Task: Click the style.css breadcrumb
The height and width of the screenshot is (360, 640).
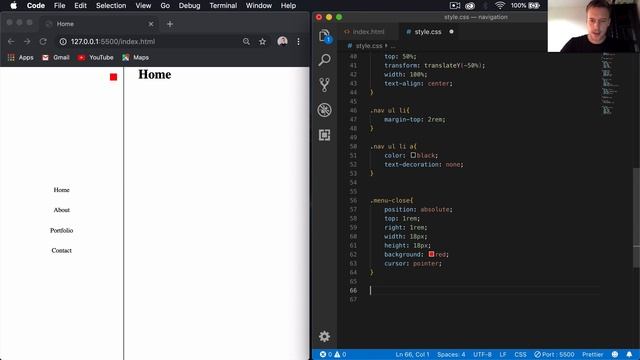Action: [x=369, y=46]
